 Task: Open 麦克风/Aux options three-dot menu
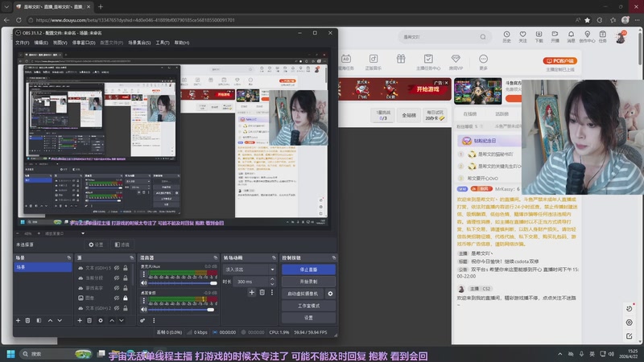[x=144, y=274]
